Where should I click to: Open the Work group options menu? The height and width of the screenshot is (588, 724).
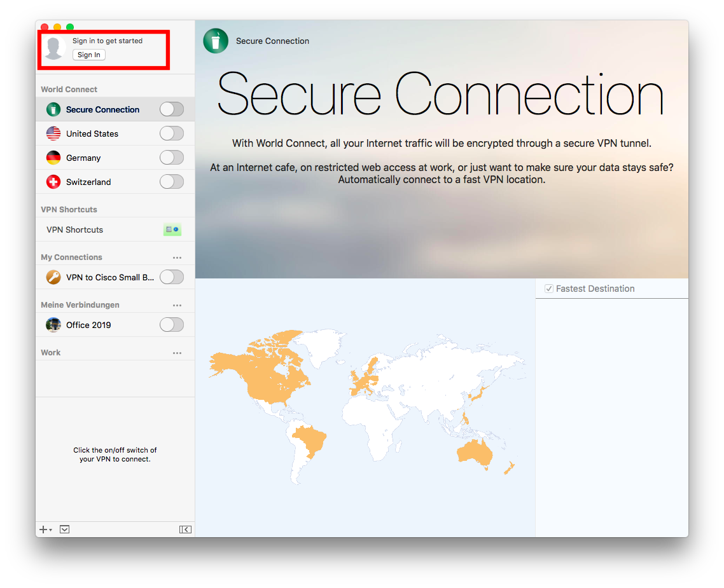coord(177,353)
